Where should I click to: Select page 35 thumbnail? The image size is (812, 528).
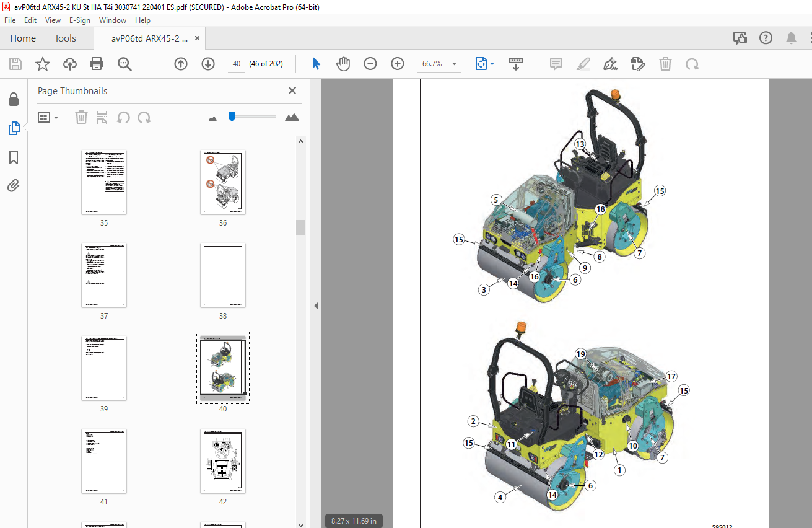pyautogui.click(x=104, y=182)
